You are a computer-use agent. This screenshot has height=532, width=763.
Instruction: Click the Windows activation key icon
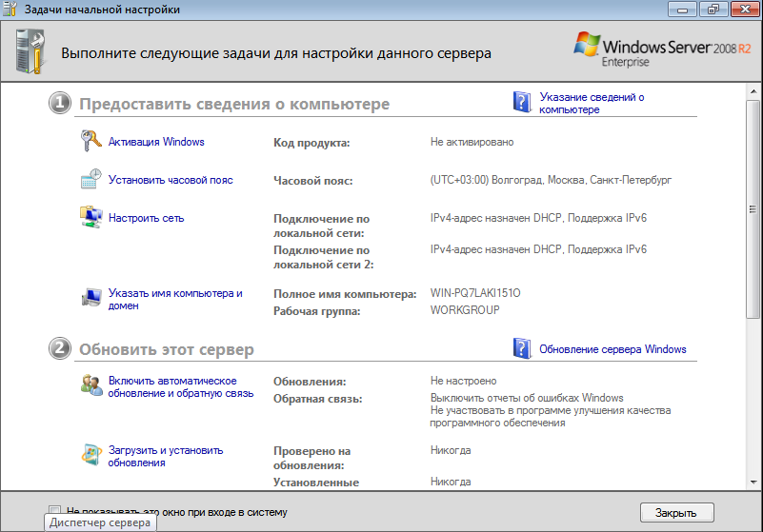coord(91,141)
